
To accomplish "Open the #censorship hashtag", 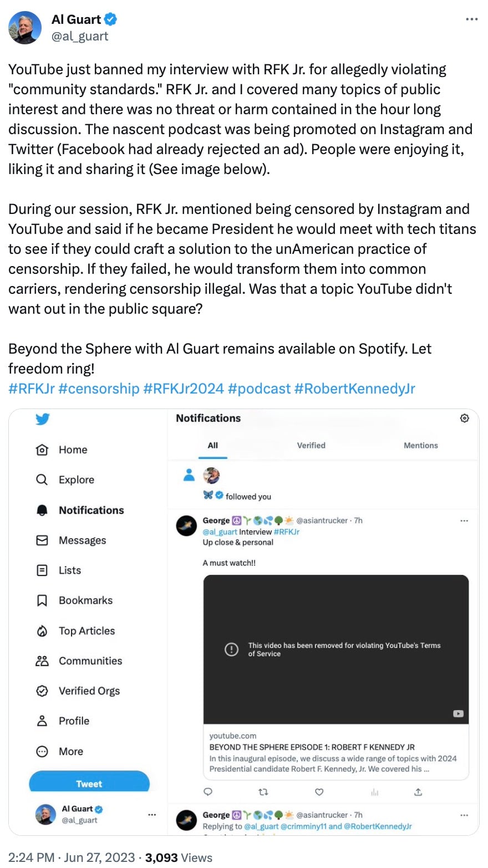I will [99, 389].
